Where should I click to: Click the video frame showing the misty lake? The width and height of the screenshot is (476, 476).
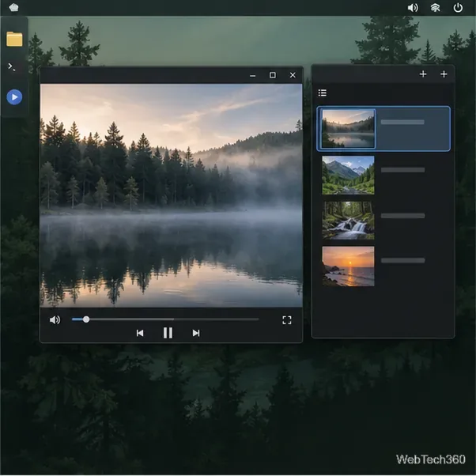tap(172, 196)
